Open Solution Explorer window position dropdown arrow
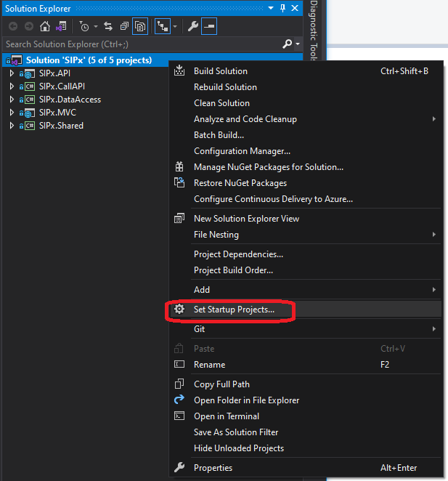Image resolution: width=448 pixels, height=481 pixels. tap(271, 8)
